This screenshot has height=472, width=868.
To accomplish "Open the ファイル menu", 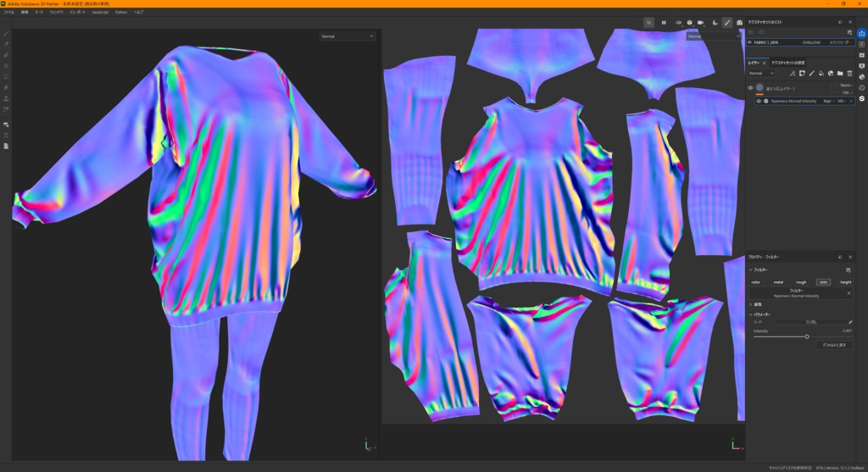I will [8, 12].
